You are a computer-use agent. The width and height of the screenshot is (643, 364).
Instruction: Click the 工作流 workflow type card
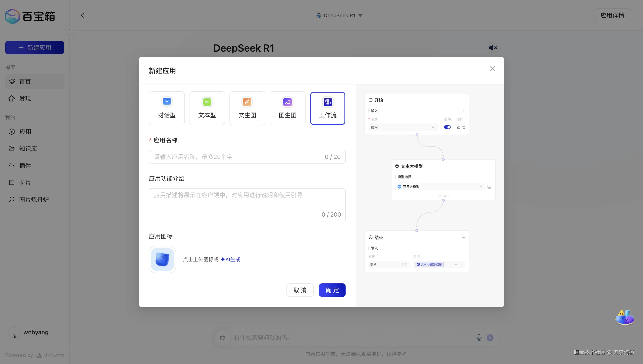(328, 108)
